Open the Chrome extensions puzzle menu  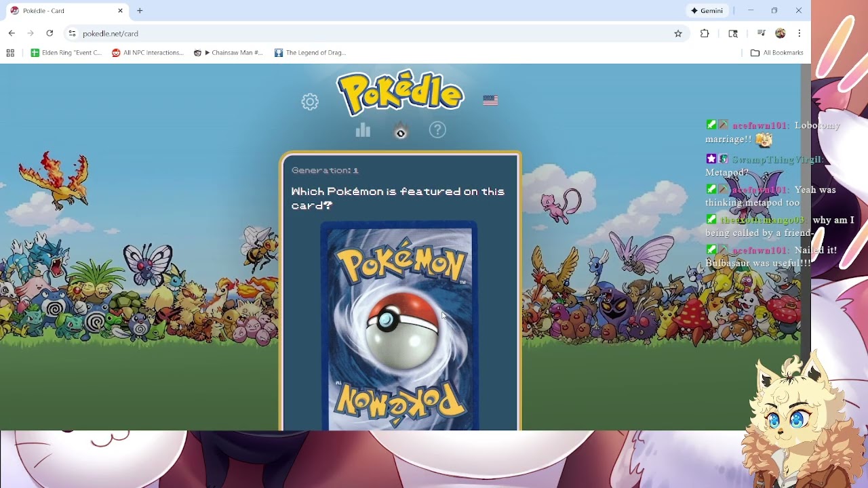click(705, 33)
